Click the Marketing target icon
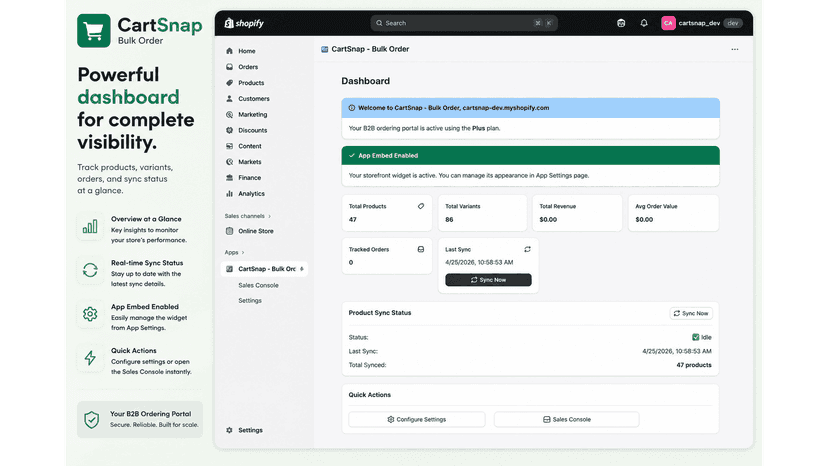Viewport: 828px width, 466px height. (229, 115)
